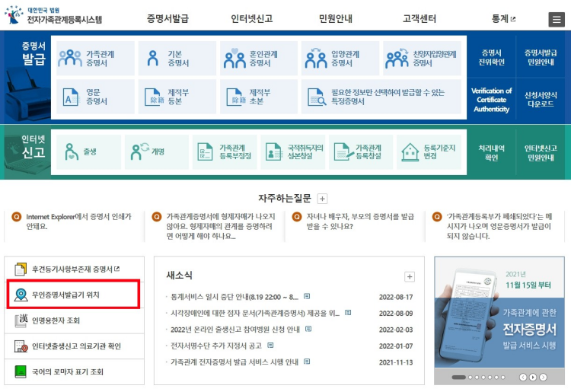
Task: Open news 통계서비스 일시 중단 안내
Action: pyautogui.click(x=234, y=297)
